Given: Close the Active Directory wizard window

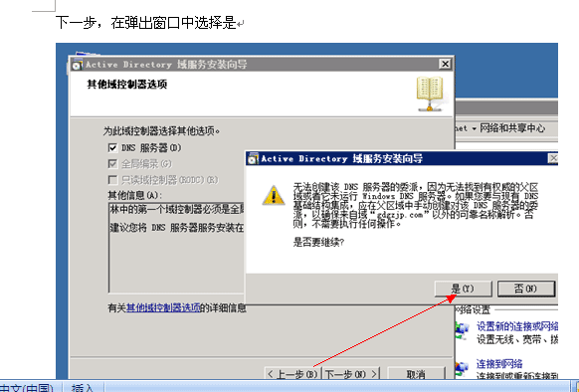Looking at the screenshot, I should click(x=445, y=64).
